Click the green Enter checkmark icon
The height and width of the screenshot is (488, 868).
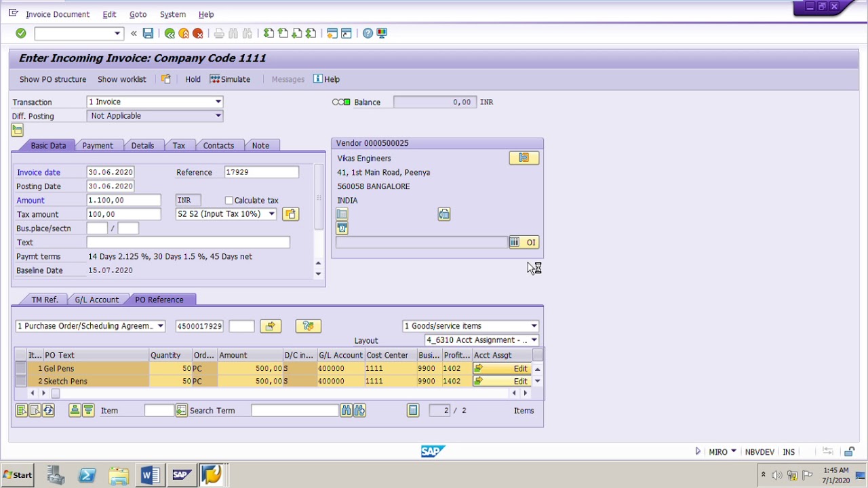pos(21,33)
